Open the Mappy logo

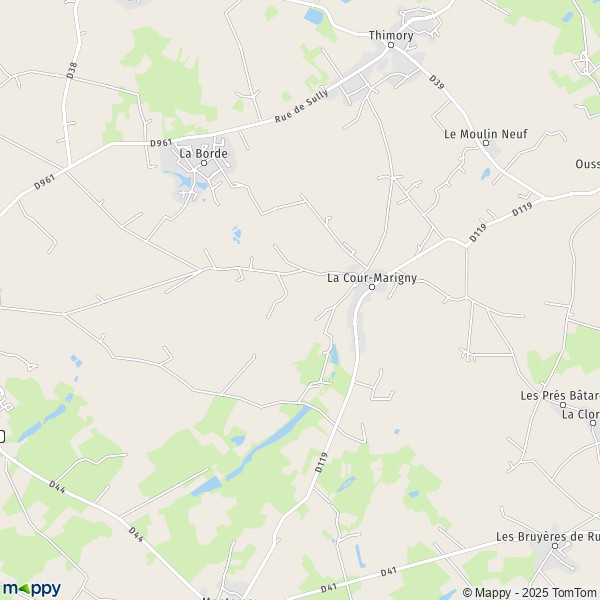click(32, 589)
